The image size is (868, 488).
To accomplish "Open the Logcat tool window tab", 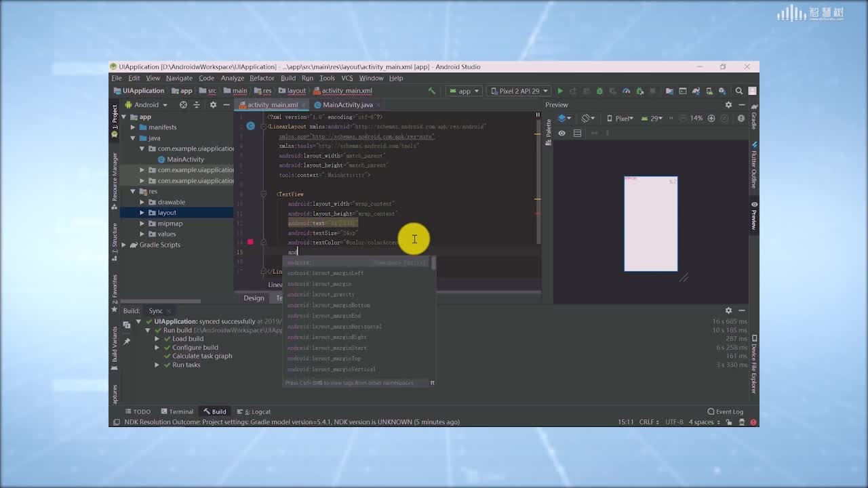I will pos(254,411).
